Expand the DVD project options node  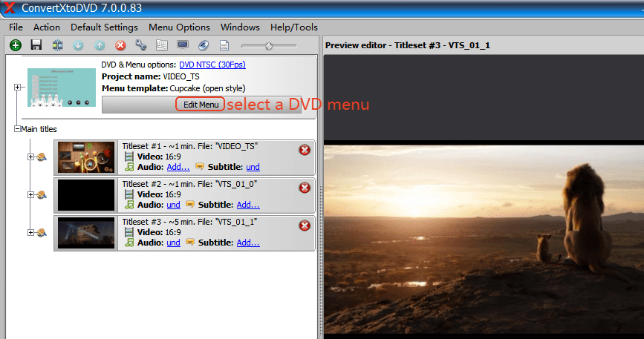[x=17, y=88]
